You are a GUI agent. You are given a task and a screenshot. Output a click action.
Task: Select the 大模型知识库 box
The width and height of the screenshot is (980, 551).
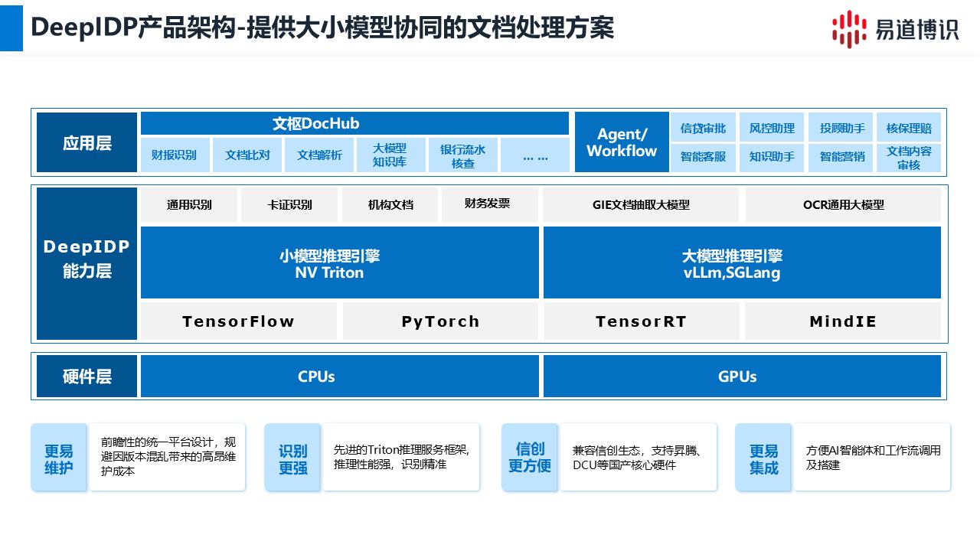point(390,155)
